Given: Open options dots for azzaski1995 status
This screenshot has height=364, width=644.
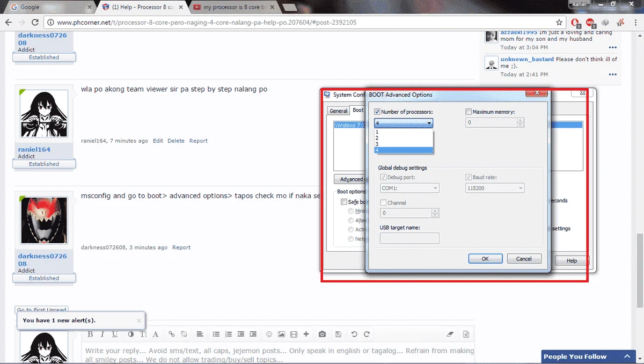Looking at the screenshot, I should coord(613,48).
